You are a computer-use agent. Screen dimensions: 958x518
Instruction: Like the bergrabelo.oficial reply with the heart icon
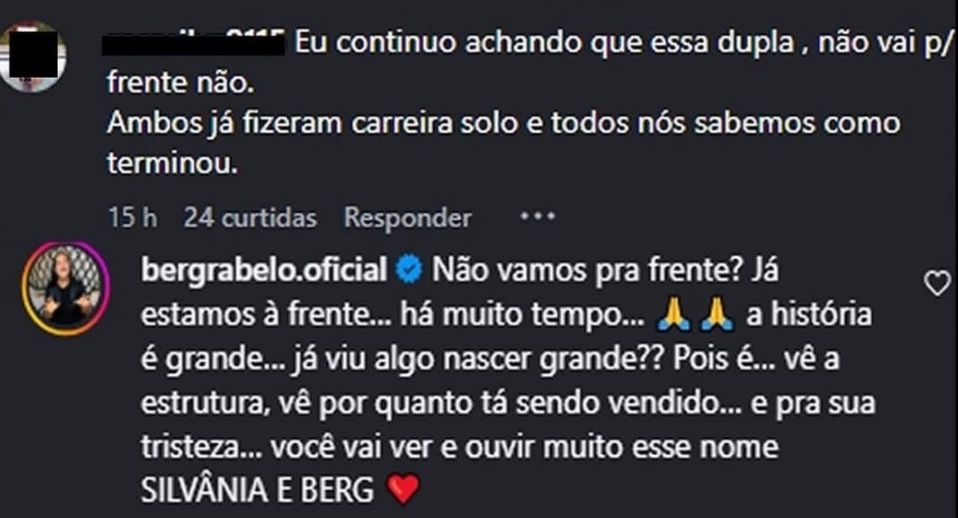point(936,284)
